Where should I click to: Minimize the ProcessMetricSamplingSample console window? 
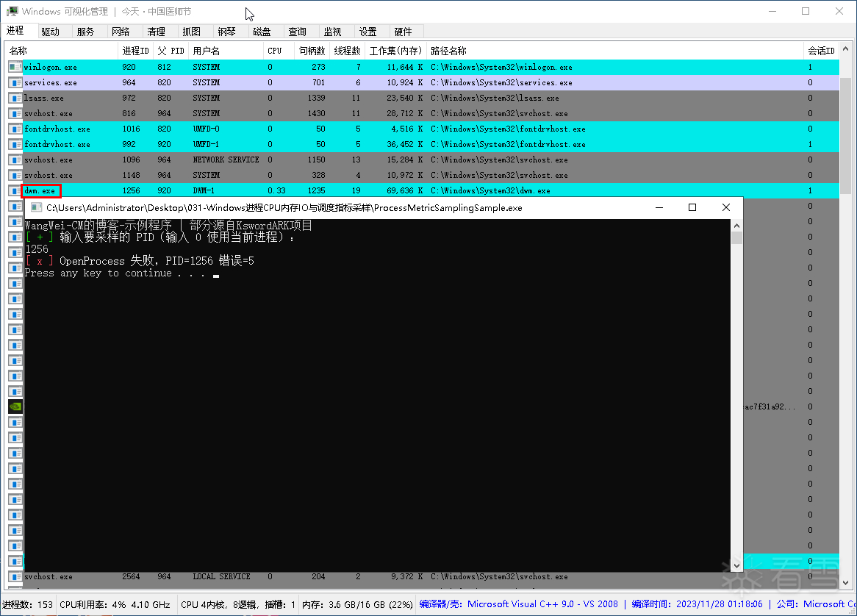(x=659, y=208)
